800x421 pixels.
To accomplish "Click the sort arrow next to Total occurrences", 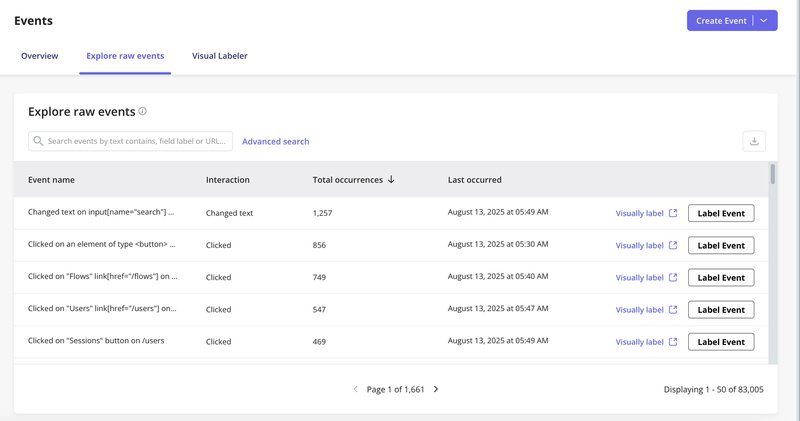I will click(x=391, y=180).
